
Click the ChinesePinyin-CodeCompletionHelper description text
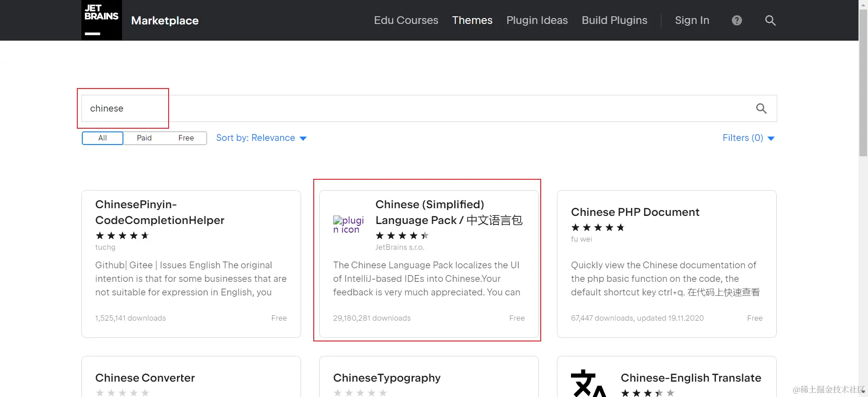tap(191, 279)
